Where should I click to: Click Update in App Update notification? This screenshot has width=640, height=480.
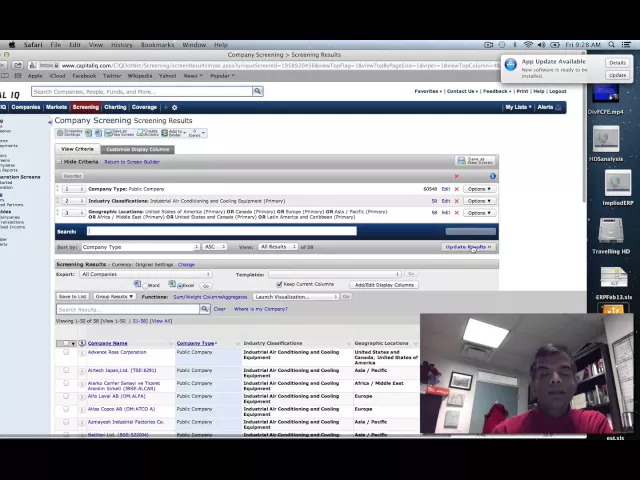617,75
